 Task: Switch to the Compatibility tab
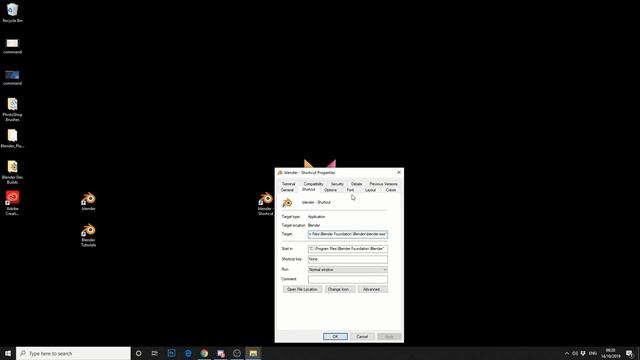[x=313, y=184]
